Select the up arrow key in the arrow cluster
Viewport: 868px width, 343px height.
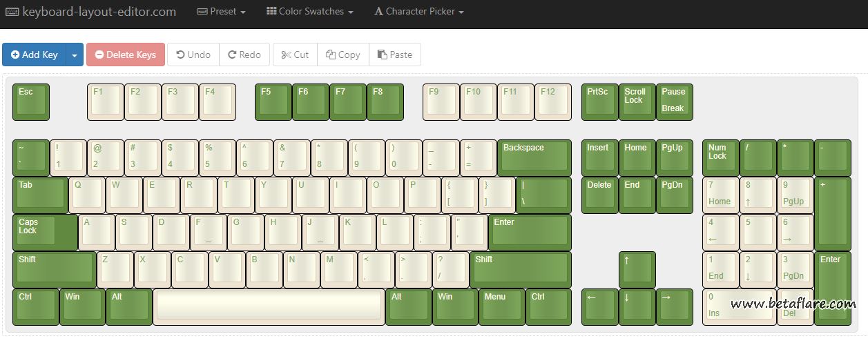point(637,269)
